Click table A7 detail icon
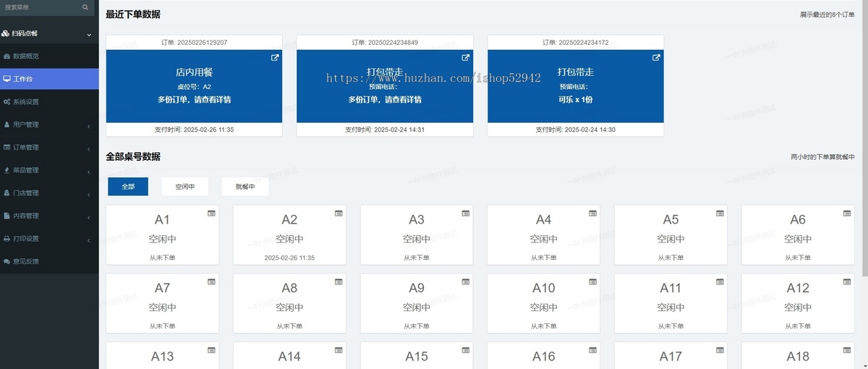868x369 pixels. click(x=211, y=281)
